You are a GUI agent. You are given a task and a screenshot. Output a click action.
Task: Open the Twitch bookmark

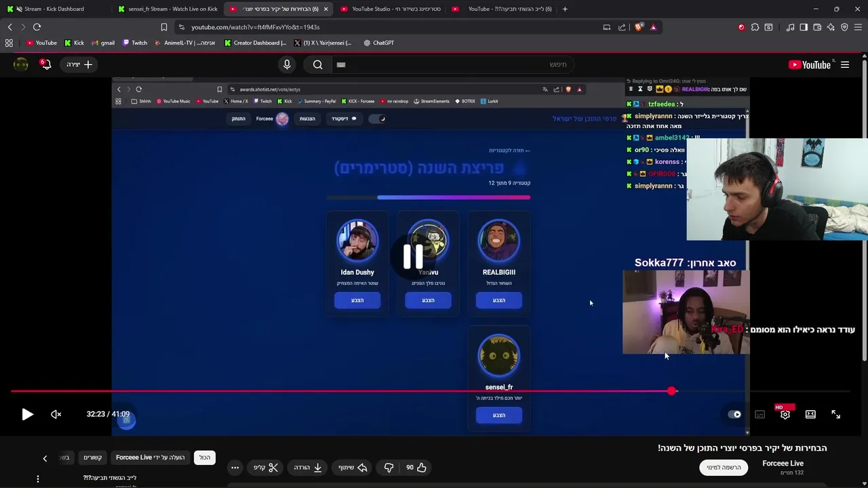(134, 43)
